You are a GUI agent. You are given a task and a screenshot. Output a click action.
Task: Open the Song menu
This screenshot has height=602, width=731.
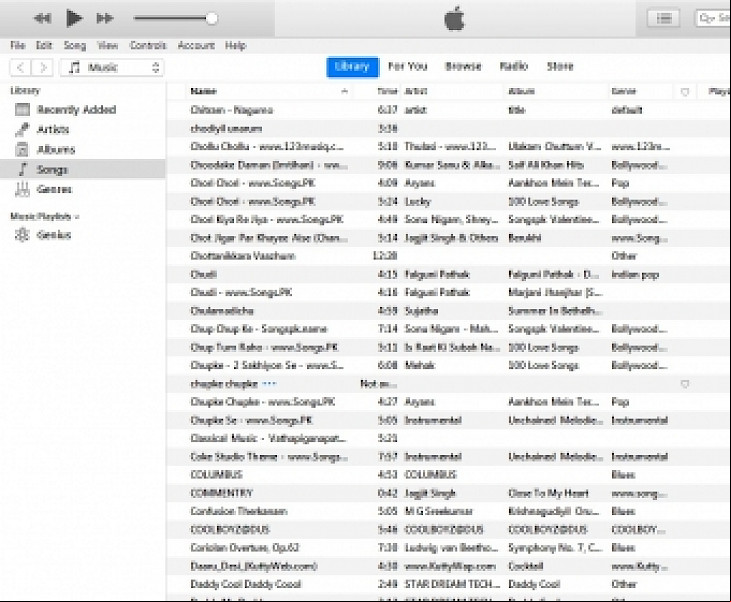75,45
